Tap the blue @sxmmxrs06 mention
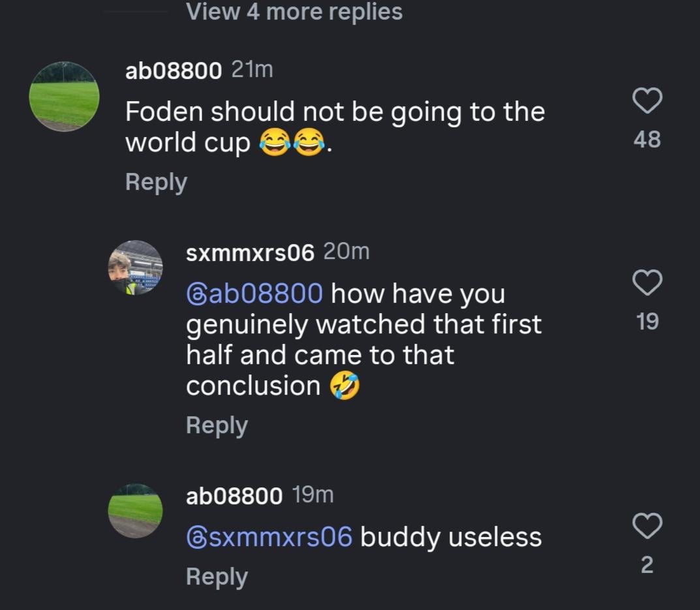This screenshot has width=700, height=610. point(269,537)
